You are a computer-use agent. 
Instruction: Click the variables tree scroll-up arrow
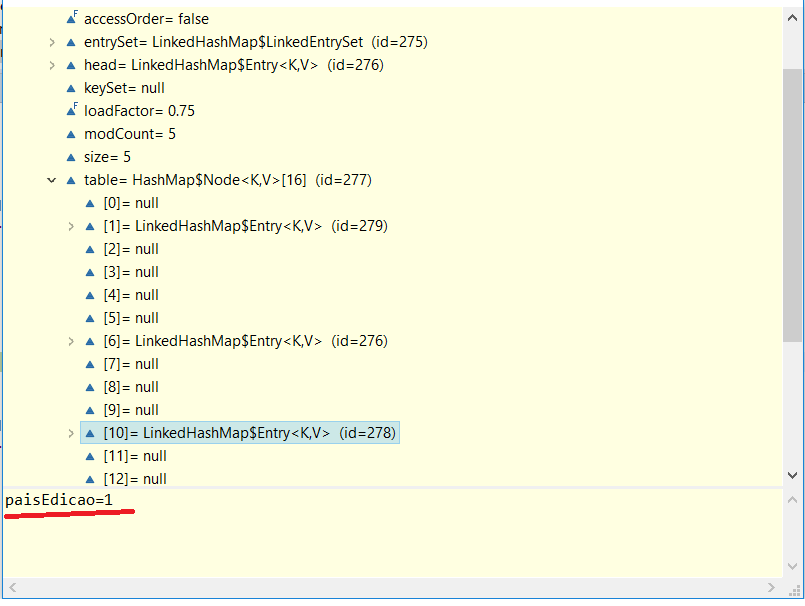792,18
